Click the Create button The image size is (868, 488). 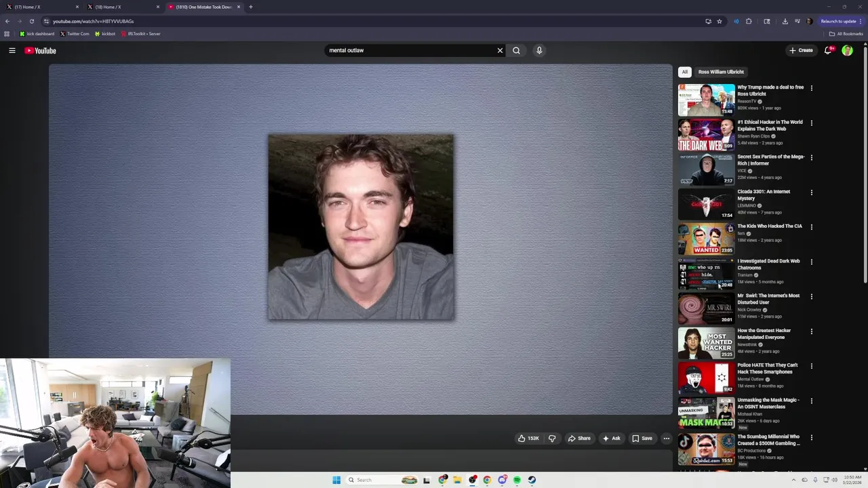click(801, 50)
